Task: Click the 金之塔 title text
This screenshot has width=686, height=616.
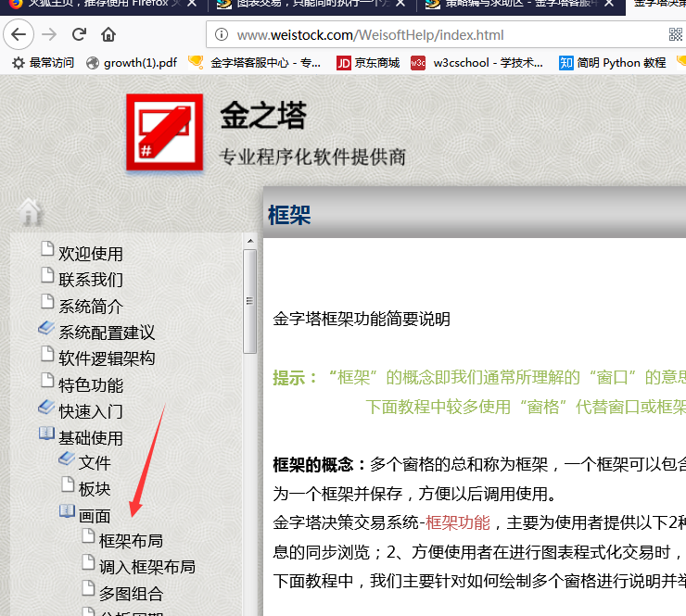Action: 263,116
